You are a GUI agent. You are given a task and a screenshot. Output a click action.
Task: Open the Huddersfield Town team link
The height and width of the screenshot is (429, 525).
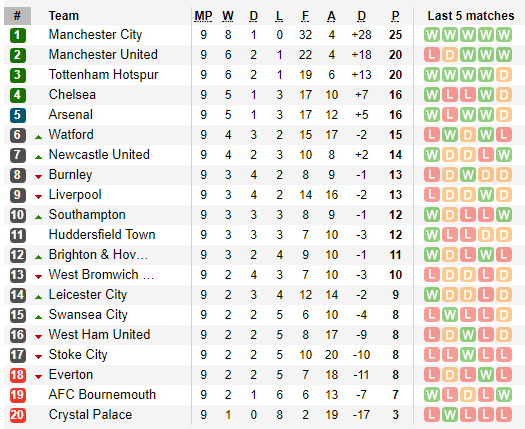click(102, 235)
